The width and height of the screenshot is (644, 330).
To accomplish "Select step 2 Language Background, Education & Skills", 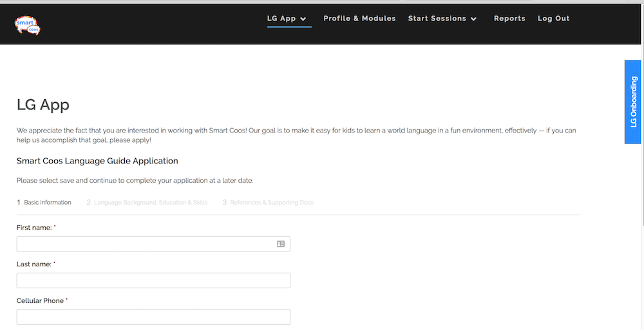I will (147, 203).
